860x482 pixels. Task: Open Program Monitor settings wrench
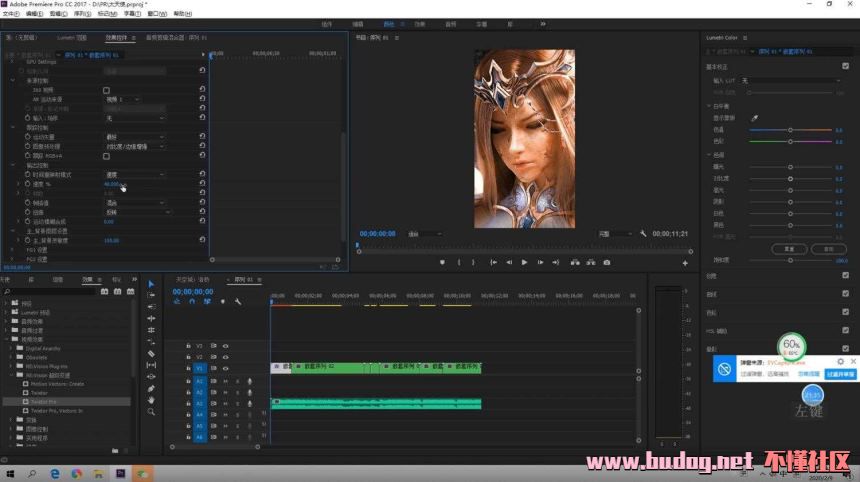point(643,234)
